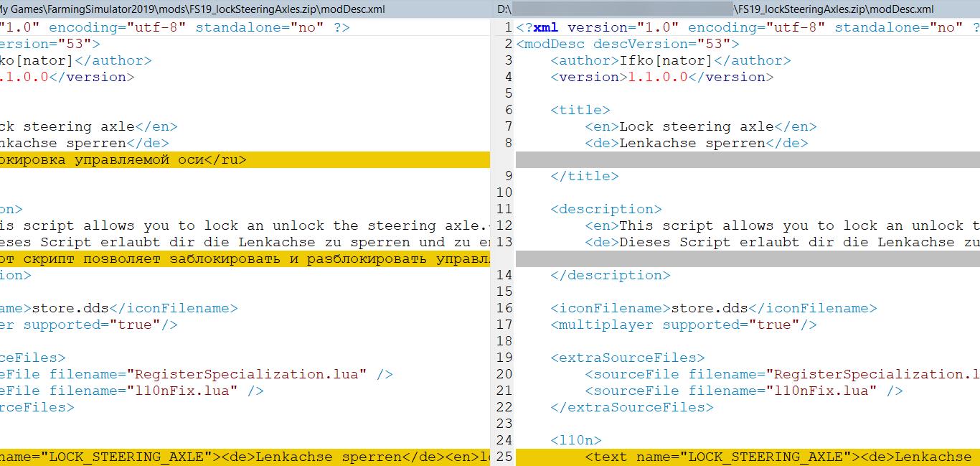Click the closing description tag on line 14

(610, 275)
